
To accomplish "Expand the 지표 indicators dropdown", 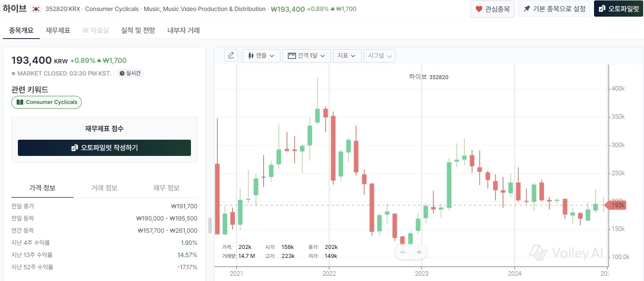I will 347,56.
